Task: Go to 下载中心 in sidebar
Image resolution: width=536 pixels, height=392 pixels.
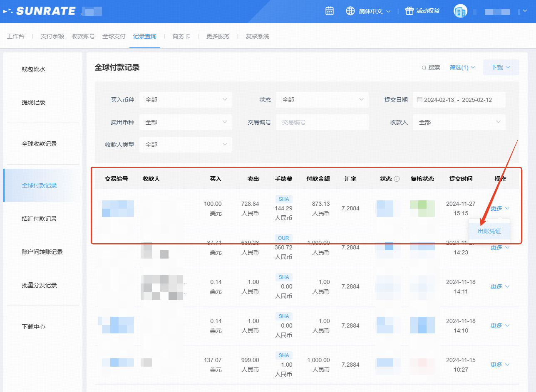Action: click(x=34, y=327)
